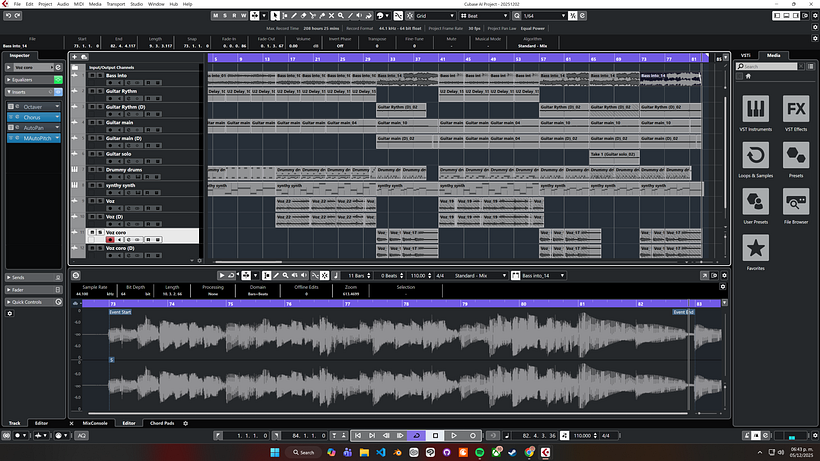This screenshot has width=820, height=461.
Task: Click the Drummy drums track name
Action: click(x=124, y=169)
